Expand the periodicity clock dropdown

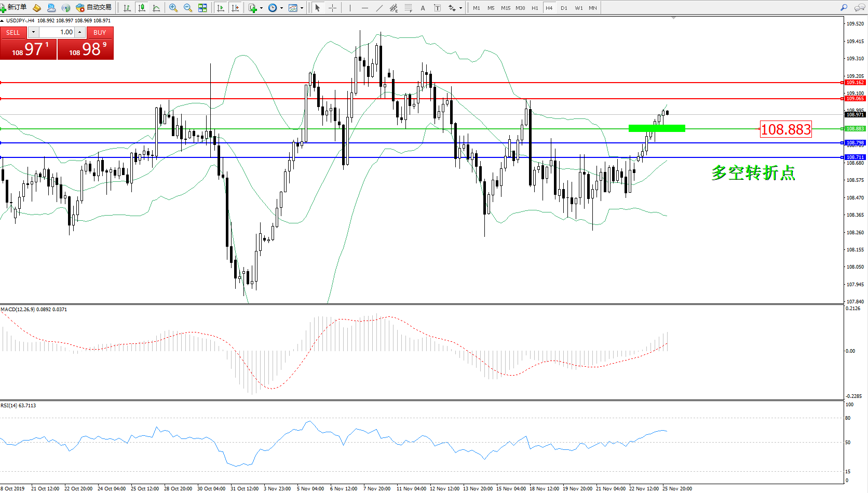pos(281,8)
